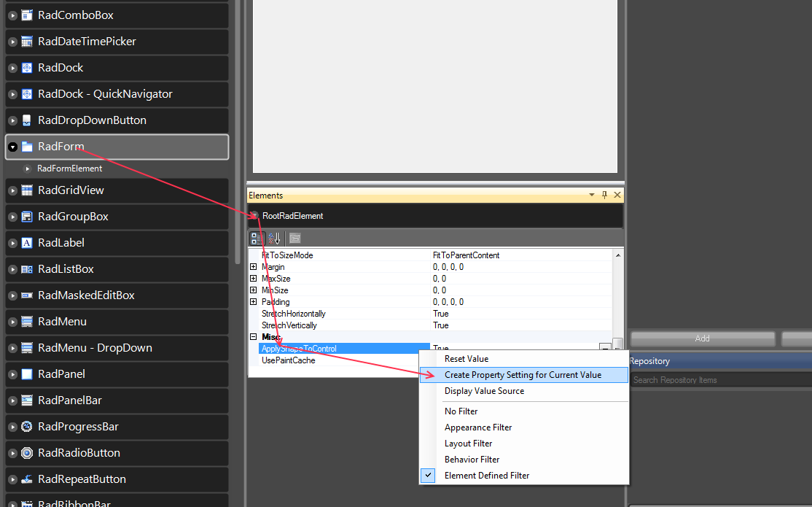812x507 pixels.
Task: Click the RadRepeatButton control icon
Action: pyautogui.click(x=27, y=479)
